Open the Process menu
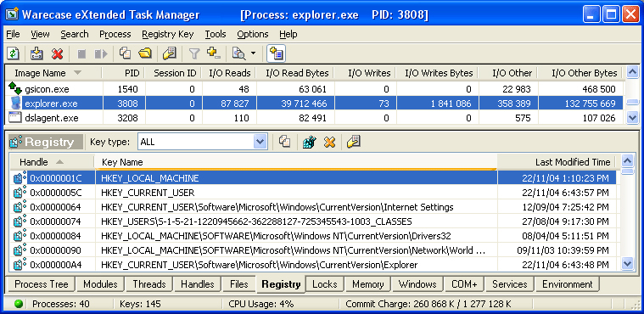The width and height of the screenshot is (644, 314). click(x=115, y=34)
